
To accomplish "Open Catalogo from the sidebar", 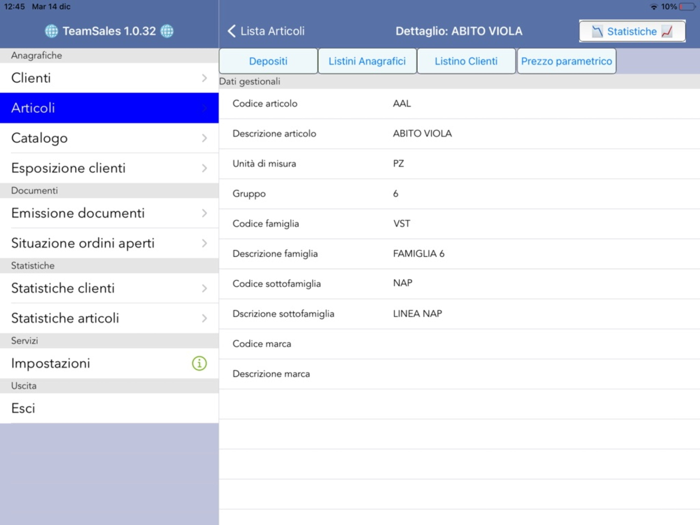I will click(x=109, y=138).
